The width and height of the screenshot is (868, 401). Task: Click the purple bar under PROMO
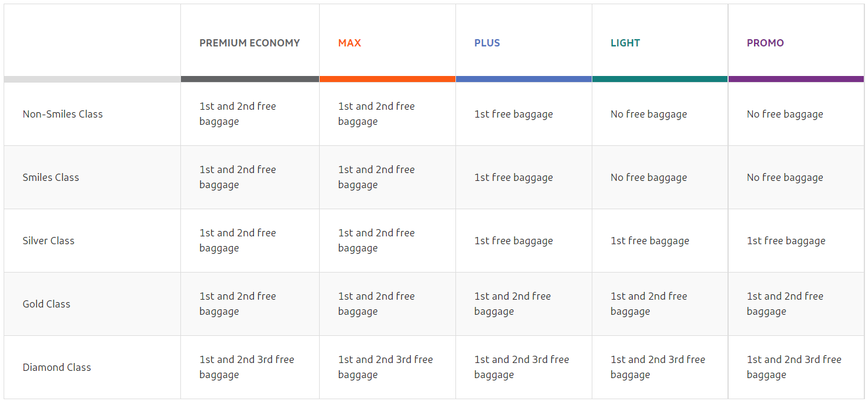click(x=796, y=79)
